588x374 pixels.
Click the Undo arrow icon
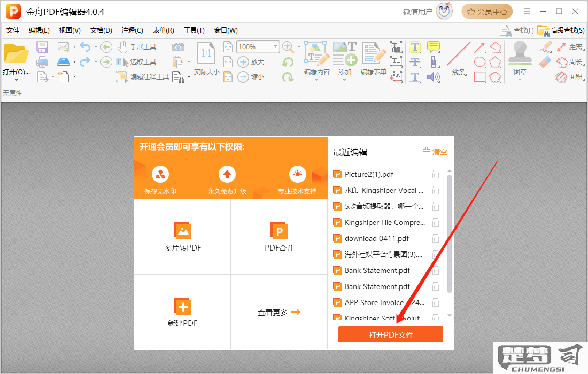click(x=86, y=47)
